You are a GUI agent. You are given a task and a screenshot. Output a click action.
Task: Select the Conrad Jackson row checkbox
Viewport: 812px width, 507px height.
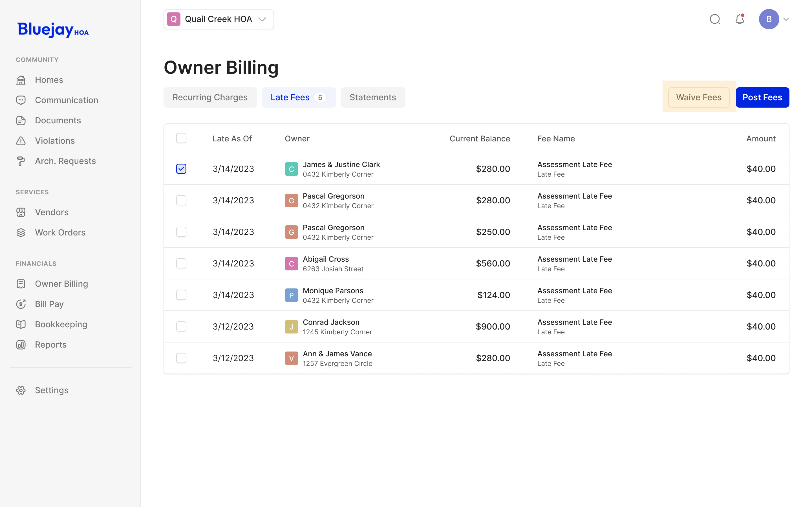pos(181,326)
